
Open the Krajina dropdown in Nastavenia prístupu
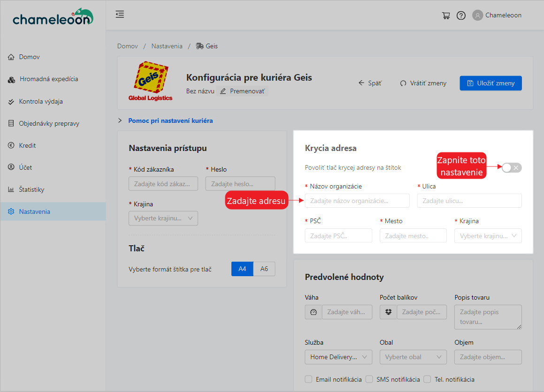pyautogui.click(x=163, y=219)
